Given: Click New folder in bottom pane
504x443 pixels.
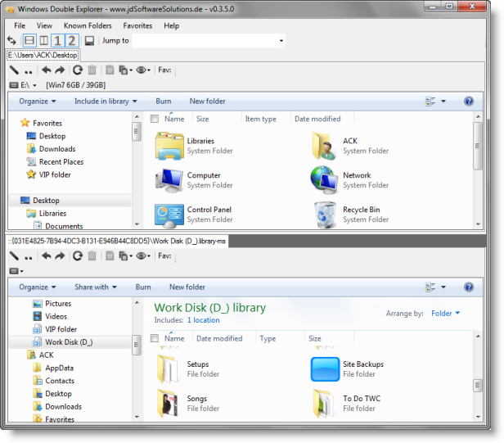Looking at the screenshot, I should (187, 287).
